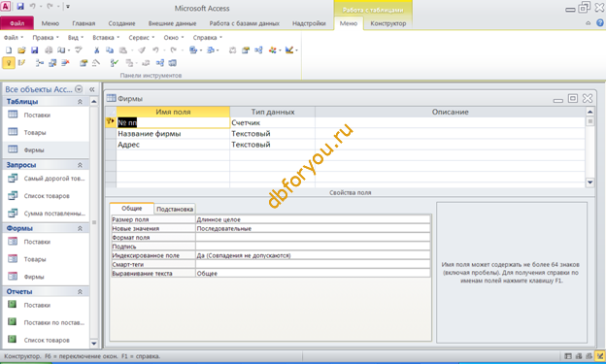Viewport: 606px width, 364px height.
Task: Click the Test Validation Rules green check icon
Action: (x=114, y=63)
